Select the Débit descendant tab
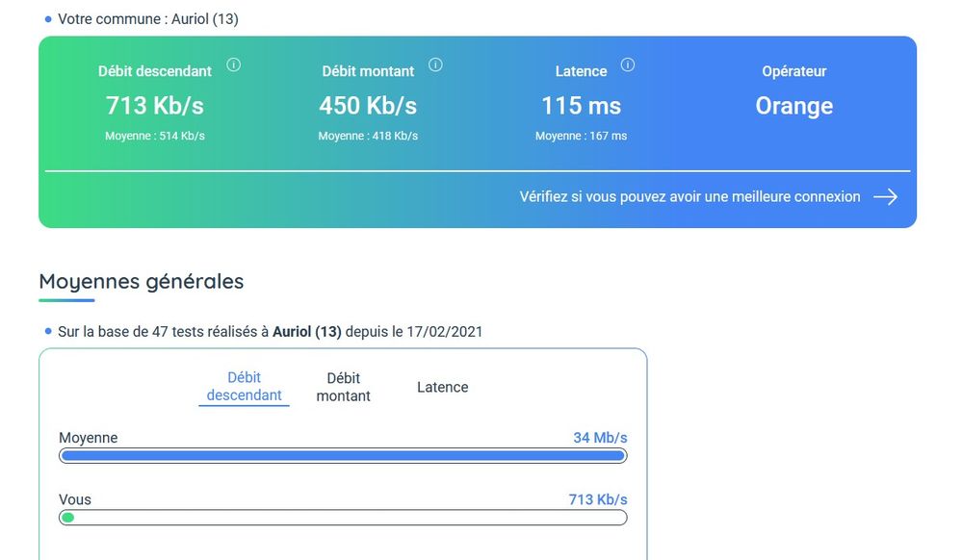The height and width of the screenshot is (560, 962). pos(245,387)
